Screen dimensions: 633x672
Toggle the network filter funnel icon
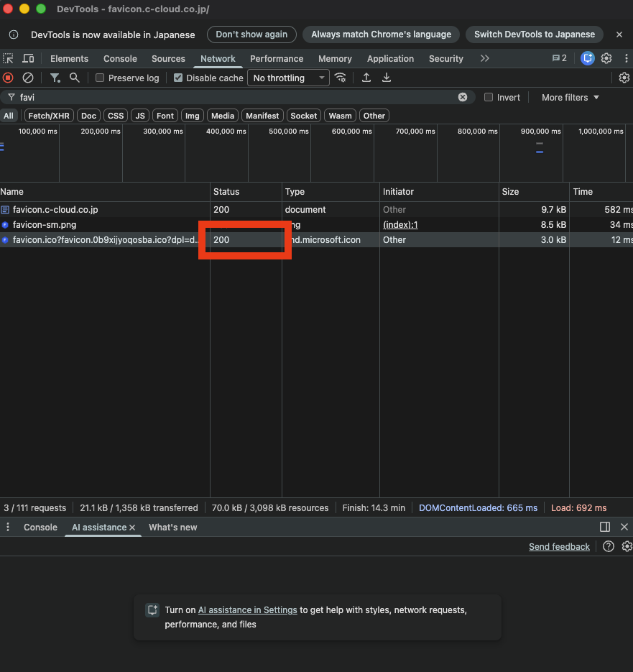point(55,78)
